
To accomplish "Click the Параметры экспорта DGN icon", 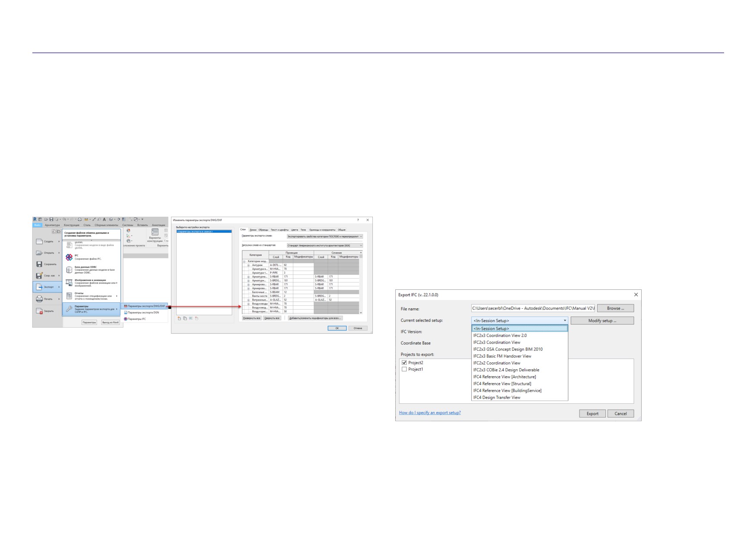I will 126,313.
